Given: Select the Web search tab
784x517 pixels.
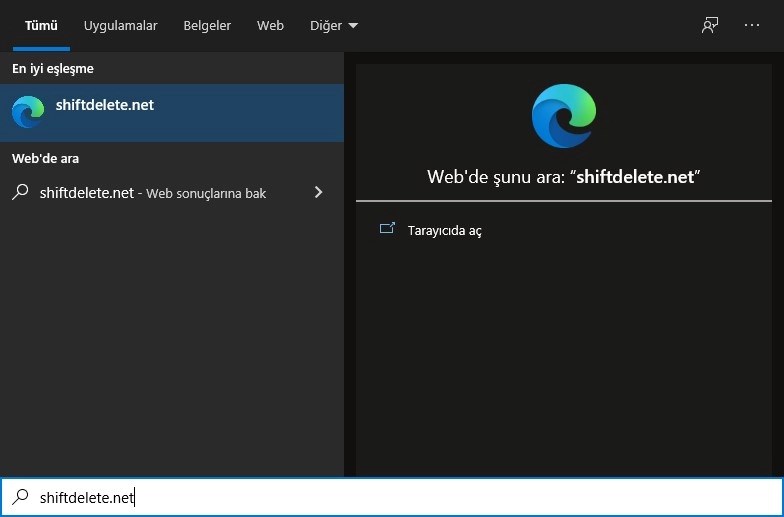Looking at the screenshot, I should (x=270, y=26).
